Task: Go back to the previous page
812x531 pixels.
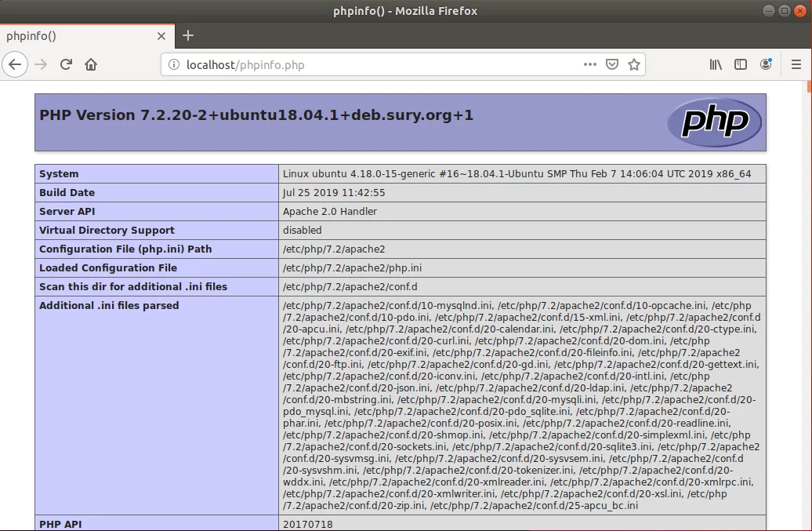Action: 15,65
